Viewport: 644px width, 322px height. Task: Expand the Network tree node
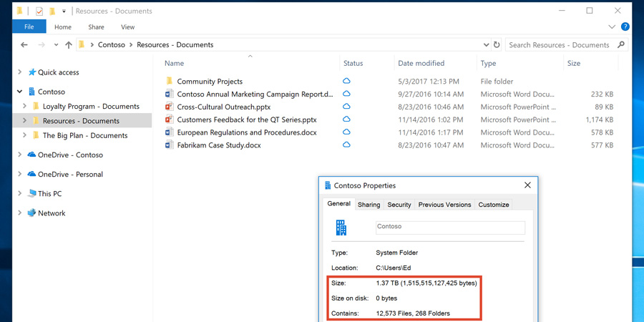tap(20, 213)
